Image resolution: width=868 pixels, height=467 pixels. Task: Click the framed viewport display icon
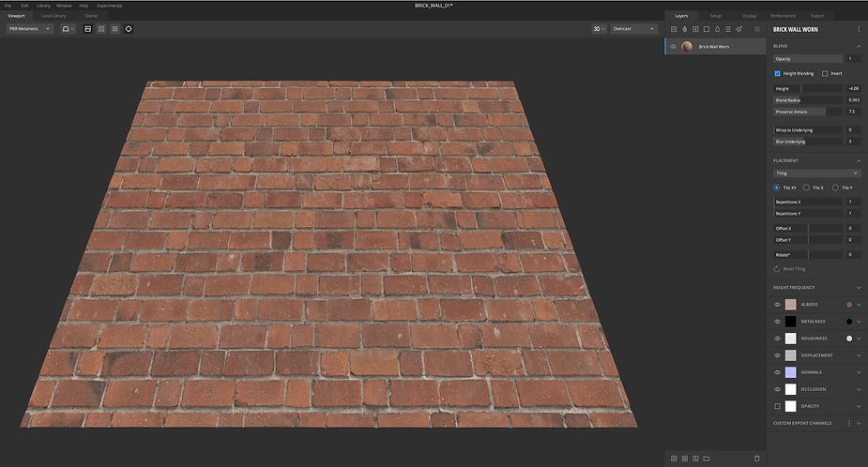(87, 29)
